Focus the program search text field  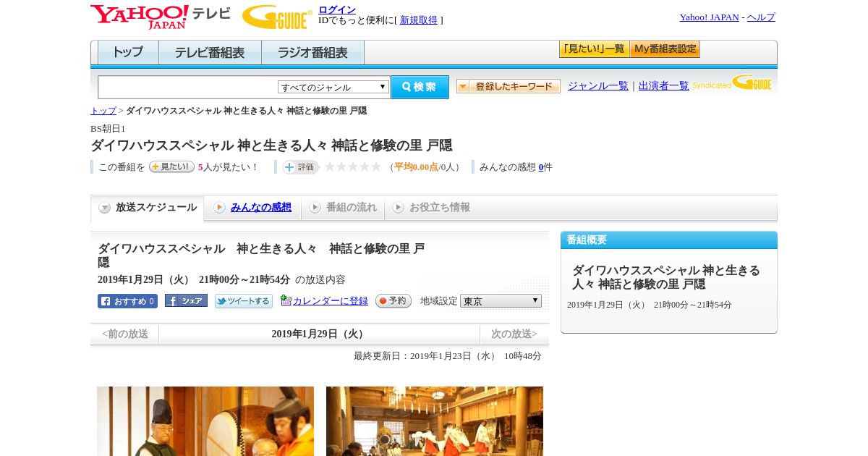tap(188, 87)
